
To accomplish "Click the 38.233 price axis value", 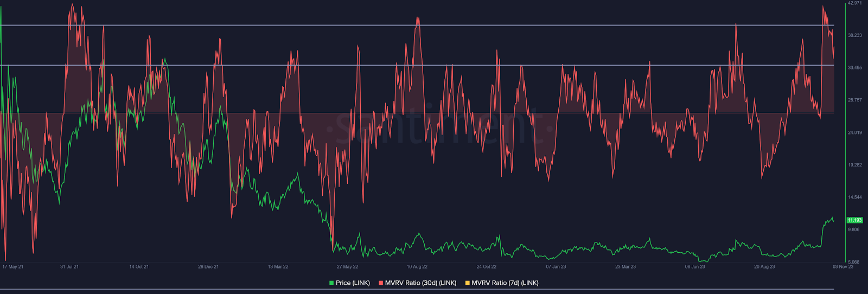I will 854,35.
